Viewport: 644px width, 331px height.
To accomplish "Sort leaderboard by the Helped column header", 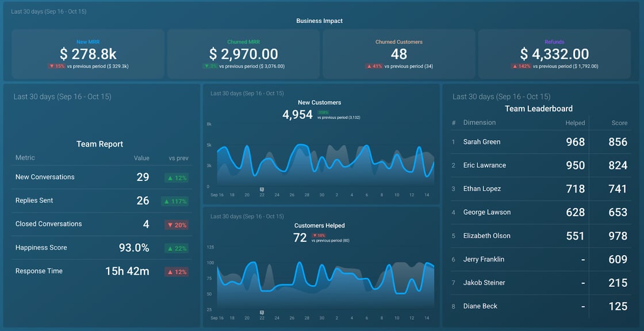I will (574, 123).
